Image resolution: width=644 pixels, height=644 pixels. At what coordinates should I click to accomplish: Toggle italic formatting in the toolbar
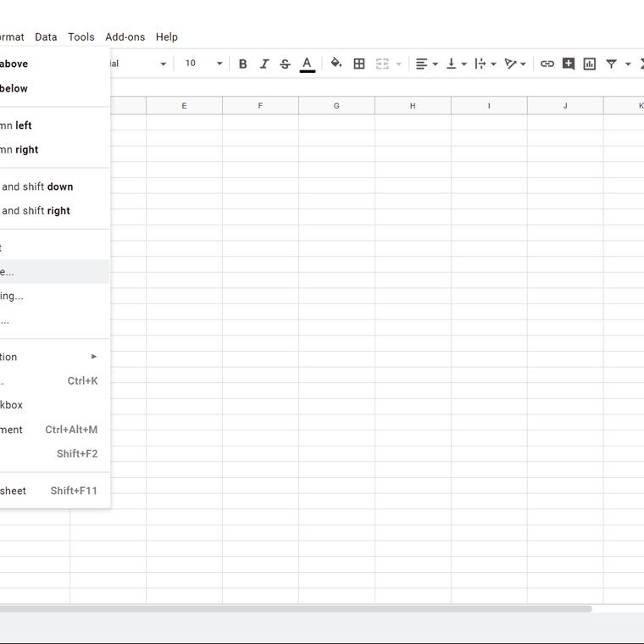click(264, 64)
